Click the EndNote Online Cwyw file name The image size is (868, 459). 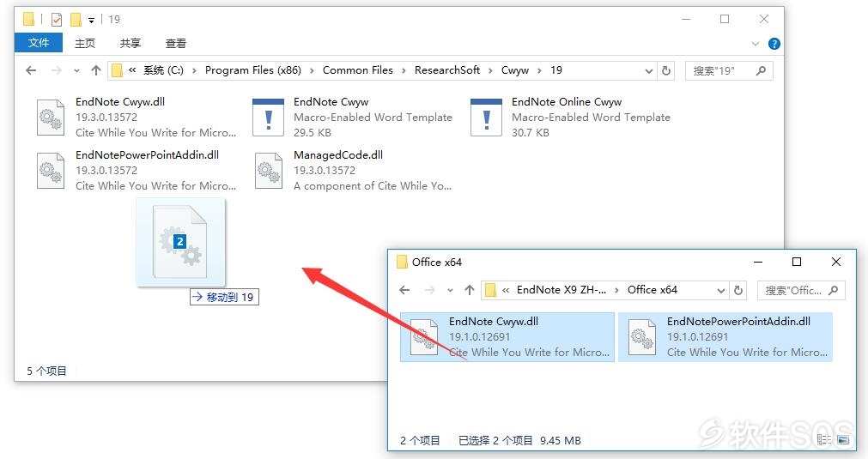pos(567,102)
